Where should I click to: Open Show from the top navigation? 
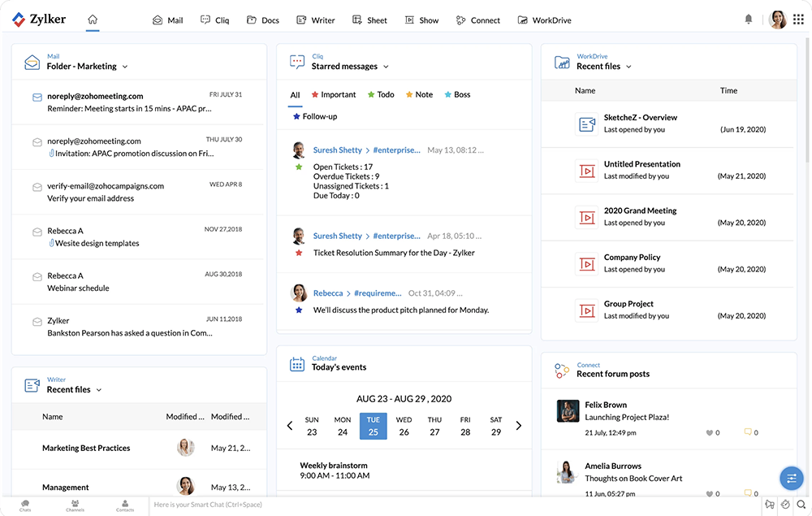click(421, 20)
